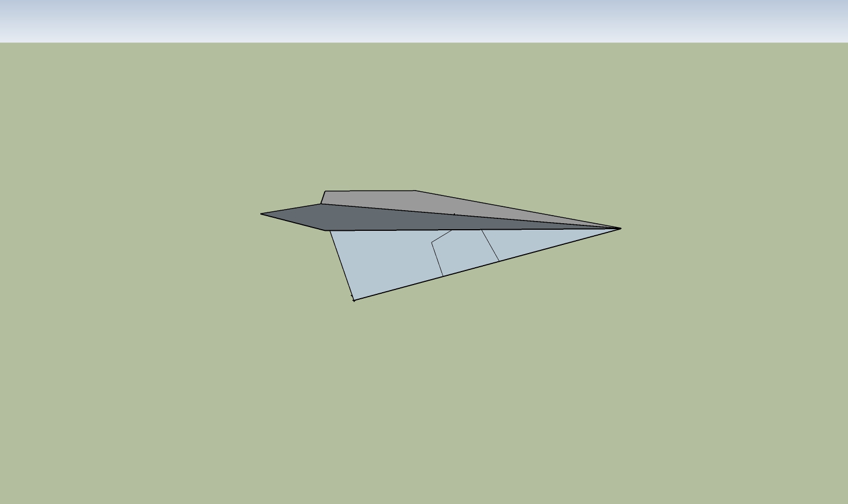Image resolution: width=848 pixels, height=504 pixels.
Task: Click the airplane's pointed nose tip
Action: (620, 229)
